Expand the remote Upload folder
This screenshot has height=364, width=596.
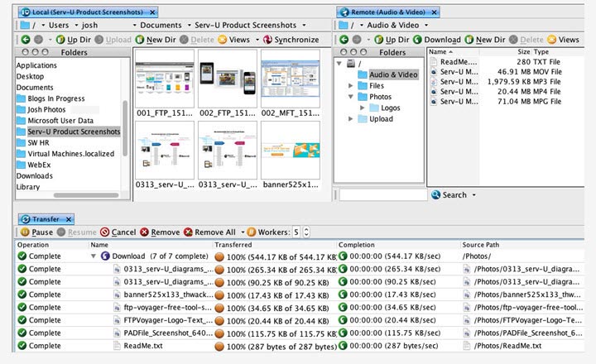click(350, 119)
